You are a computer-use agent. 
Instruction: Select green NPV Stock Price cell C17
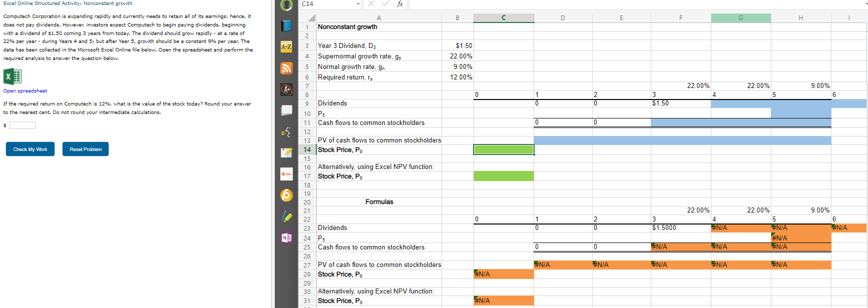click(504, 176)
